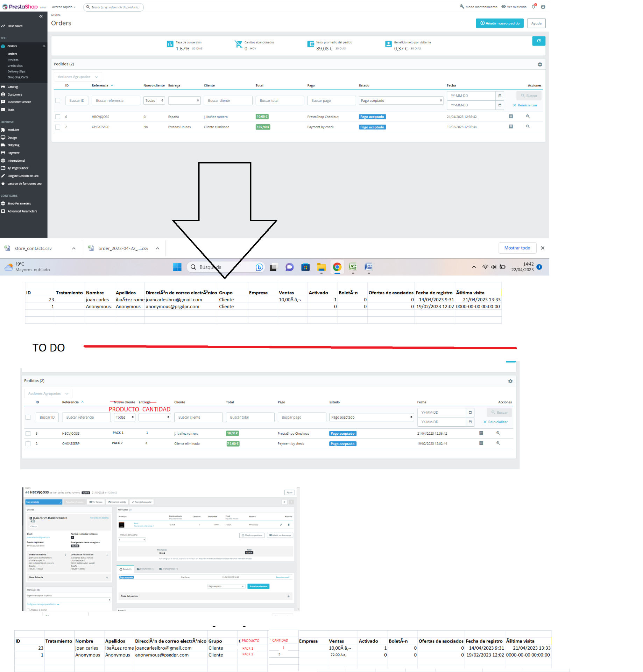Expand options for order_2023-04-22 csv download

pos(158,248)
